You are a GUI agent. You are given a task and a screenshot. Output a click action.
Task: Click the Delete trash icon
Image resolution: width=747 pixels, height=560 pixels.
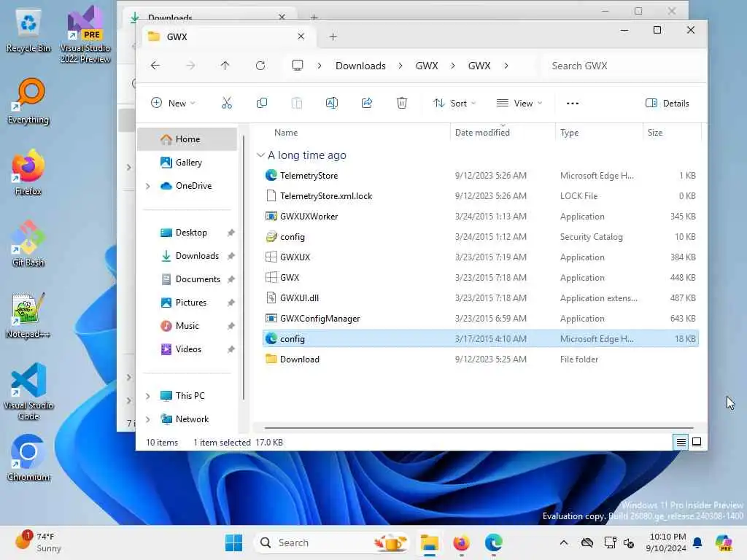tap(402, 103)
